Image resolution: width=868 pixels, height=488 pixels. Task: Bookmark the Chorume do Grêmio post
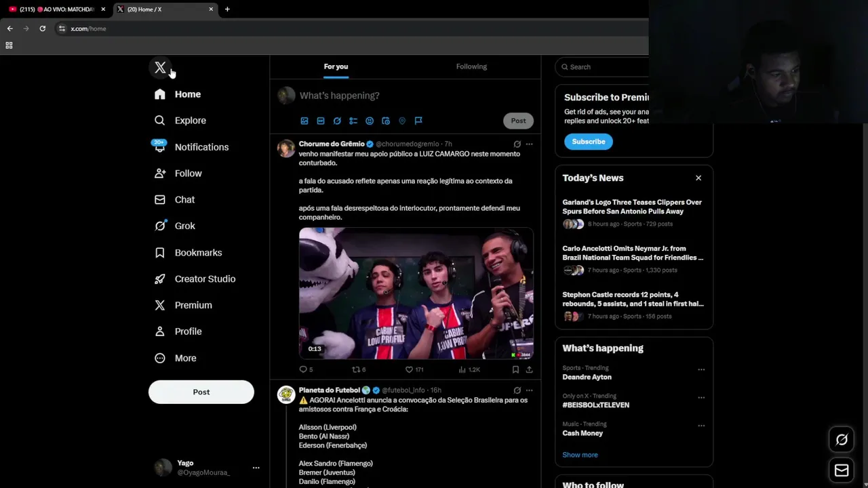(x=515, y=369)
